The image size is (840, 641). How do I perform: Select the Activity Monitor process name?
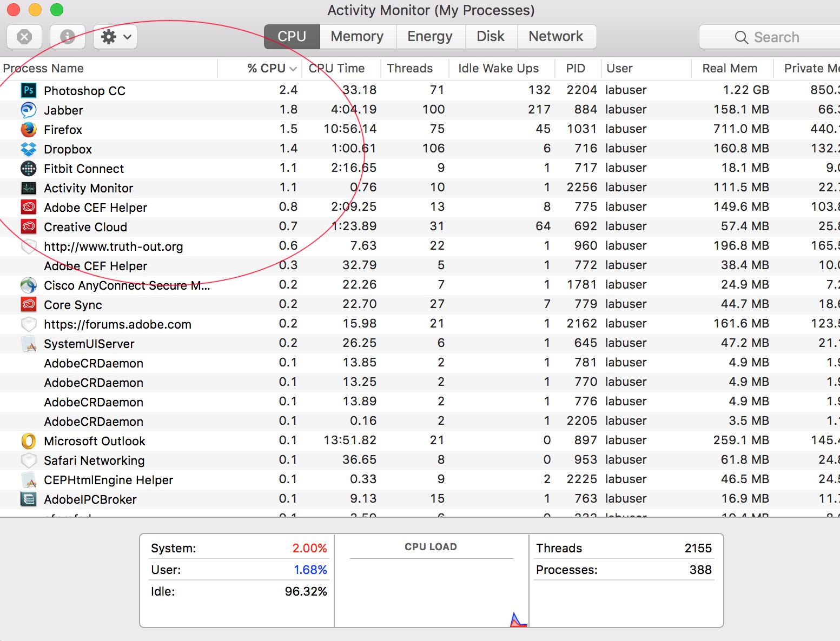(88, 188)
